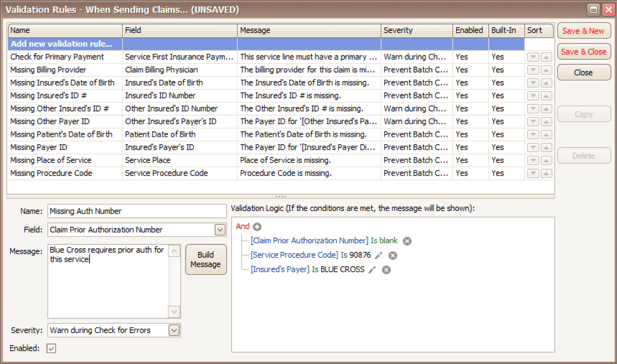Move Missing Insured's Date of Birth up
The width and height of the screenshot is (617, 364).
[546, 83]
